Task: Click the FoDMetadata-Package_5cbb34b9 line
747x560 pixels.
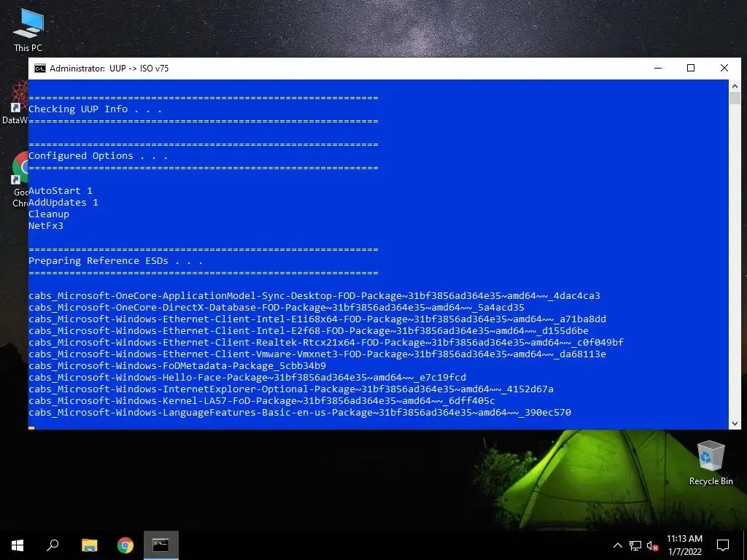Action: pyautogui.click(x=177, y=366)
